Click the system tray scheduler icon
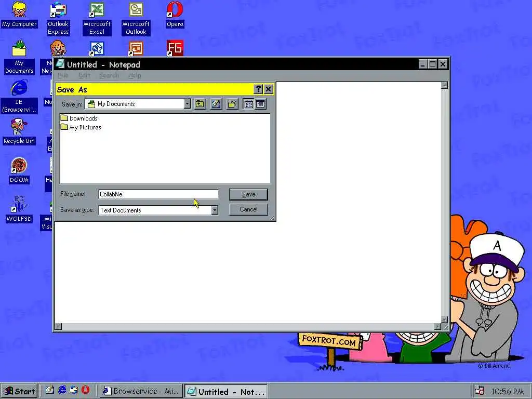This screenshot has height=399, width=532. 479,391
